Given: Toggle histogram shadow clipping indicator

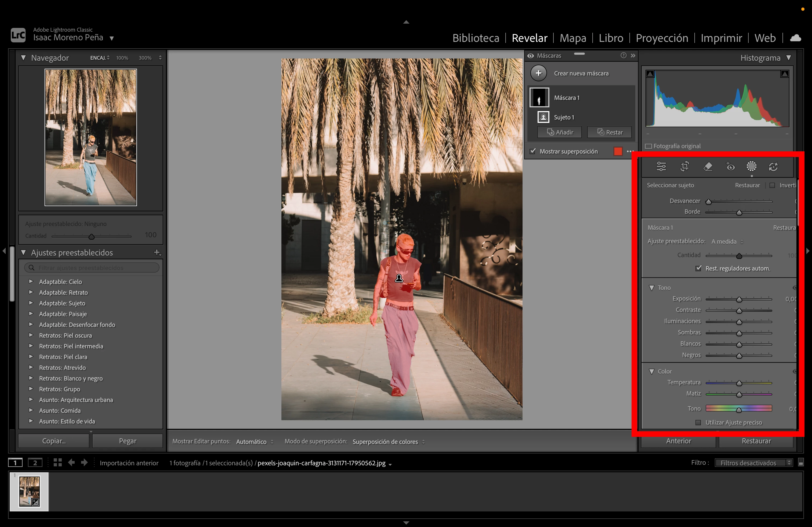Looking at the screenshot, I should (x=650, y=74).
